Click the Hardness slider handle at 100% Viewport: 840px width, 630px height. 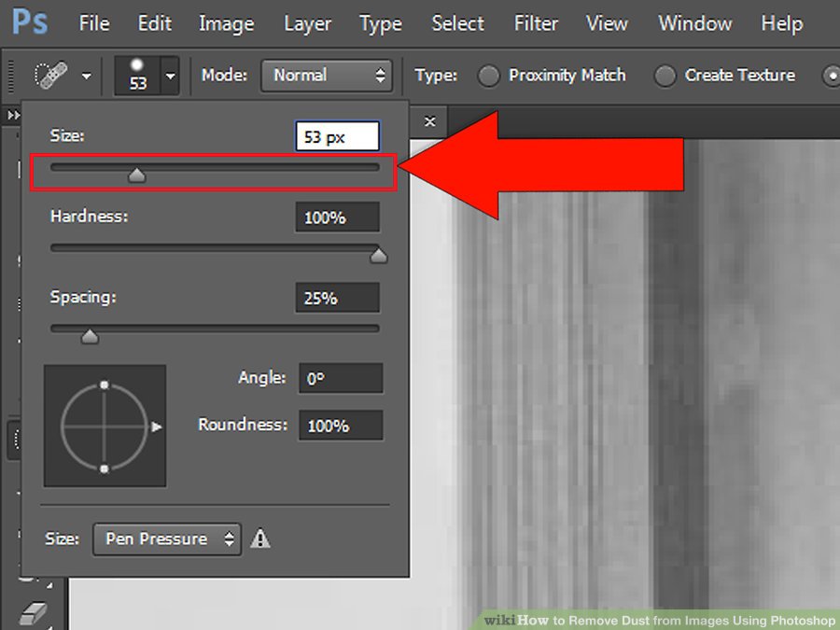(379, 256)
